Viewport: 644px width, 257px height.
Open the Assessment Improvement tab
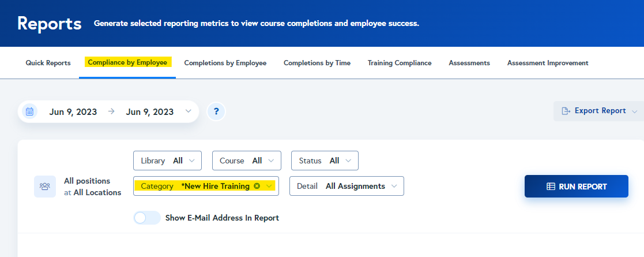tap(547, 63)
